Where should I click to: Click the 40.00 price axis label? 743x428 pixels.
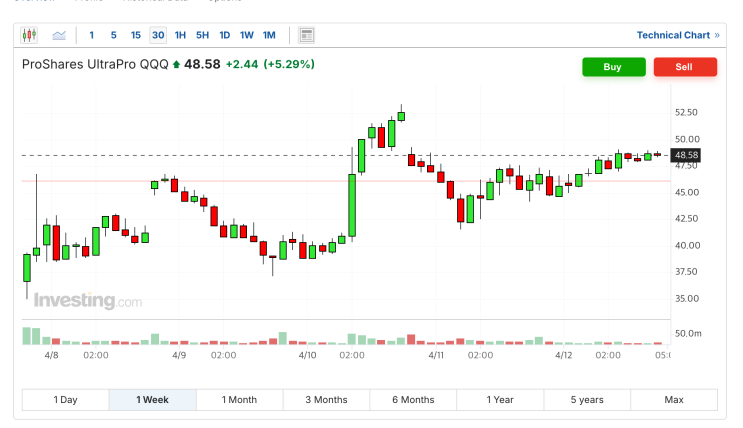[x=687, y=246]
